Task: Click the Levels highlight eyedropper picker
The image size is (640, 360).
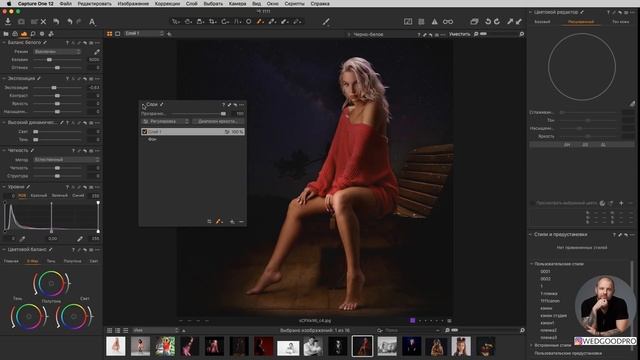Action: pyautogui.click(x=80, y=239)
